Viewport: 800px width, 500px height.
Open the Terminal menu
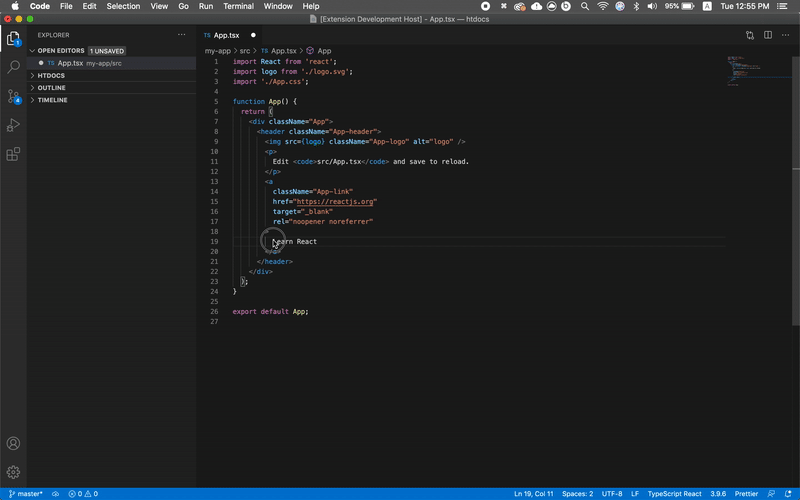(x=238, y=6)
